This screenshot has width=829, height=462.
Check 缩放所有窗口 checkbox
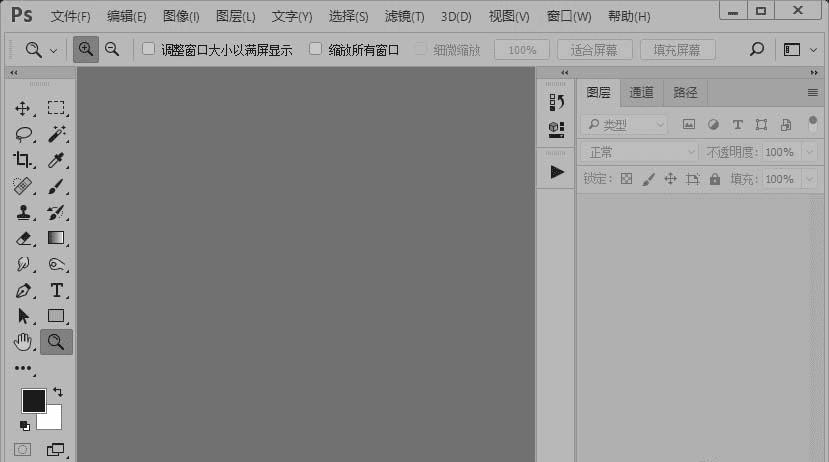[x=316, y=49]
